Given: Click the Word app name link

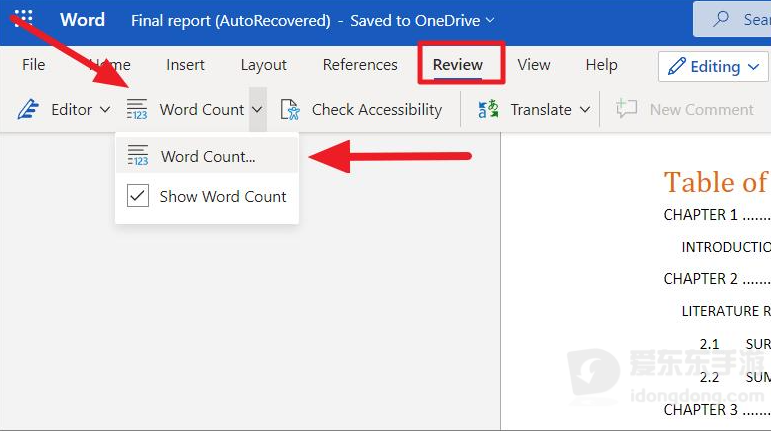Looking at the screenshot, I should pos(82,20).
